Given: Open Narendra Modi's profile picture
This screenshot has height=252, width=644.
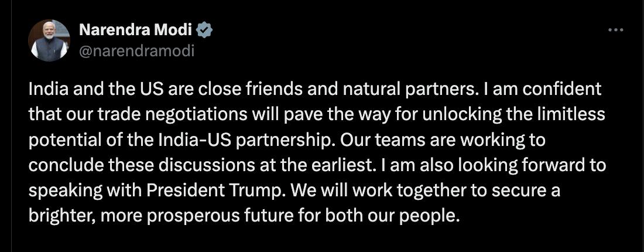Looking at the screenshot, I should [x=49, y=40].
